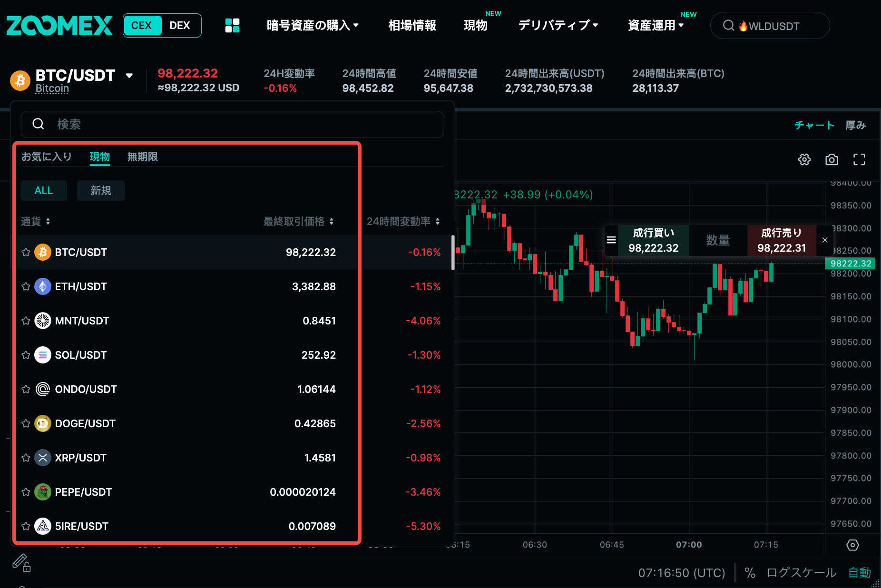Open the apps grid icon
Viewport: 881px width, 588px height.
[x=232, y=25]
